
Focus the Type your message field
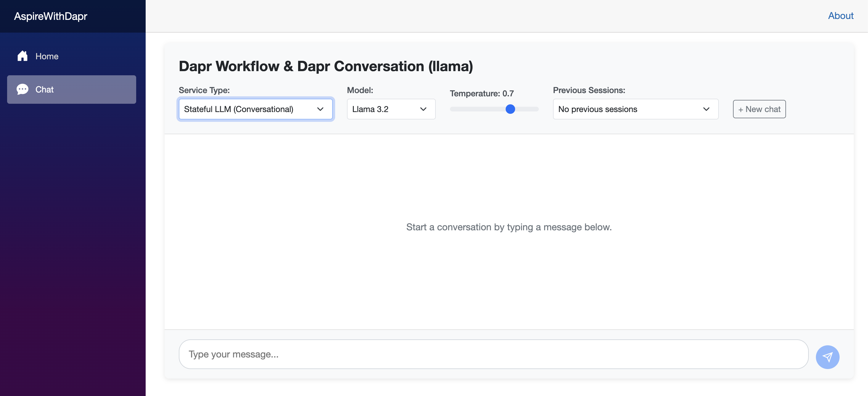[x=493, y=354]
